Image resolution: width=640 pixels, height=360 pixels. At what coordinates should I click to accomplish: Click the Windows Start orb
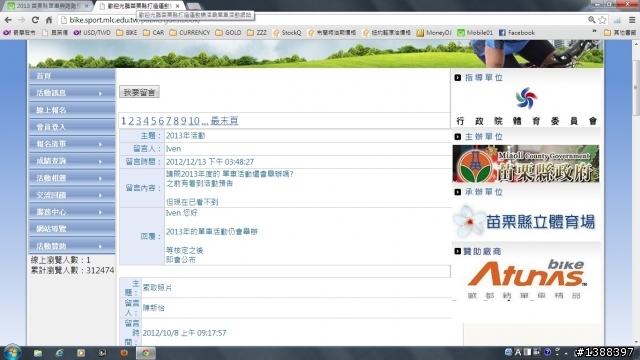coord(12,352)
